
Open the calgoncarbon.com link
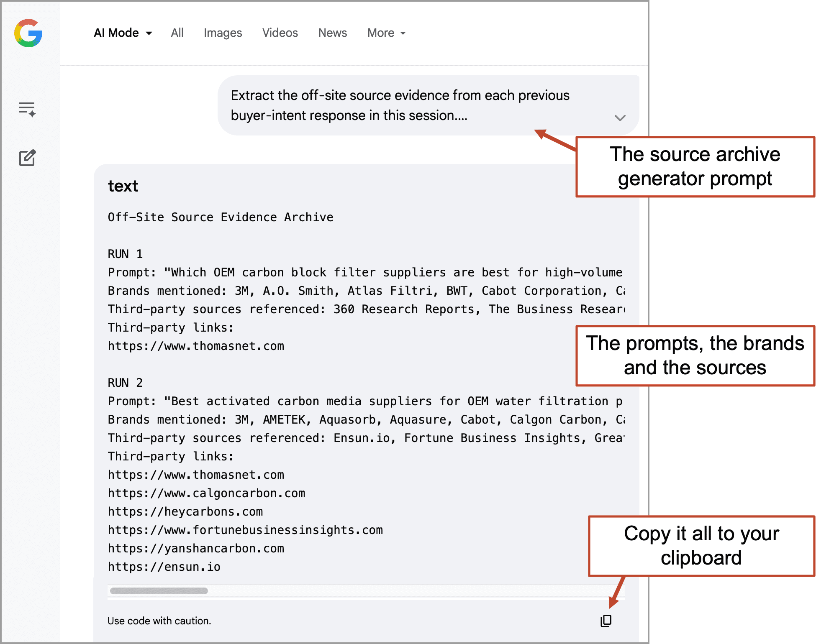(207, 493)
